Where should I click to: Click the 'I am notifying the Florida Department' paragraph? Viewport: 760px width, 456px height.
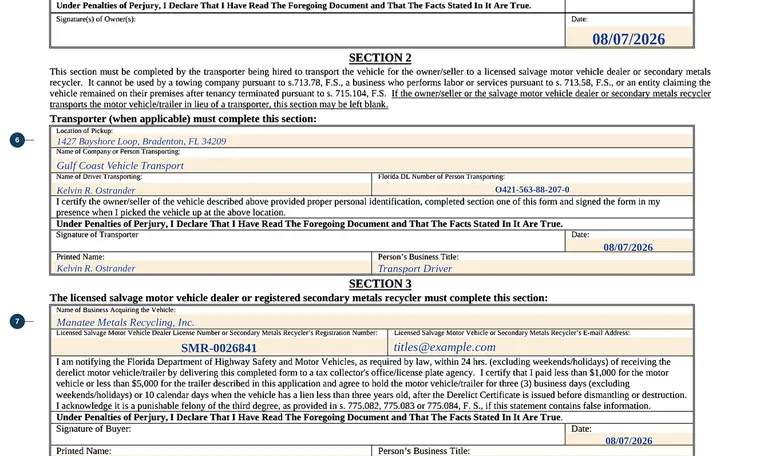point(371,384)
